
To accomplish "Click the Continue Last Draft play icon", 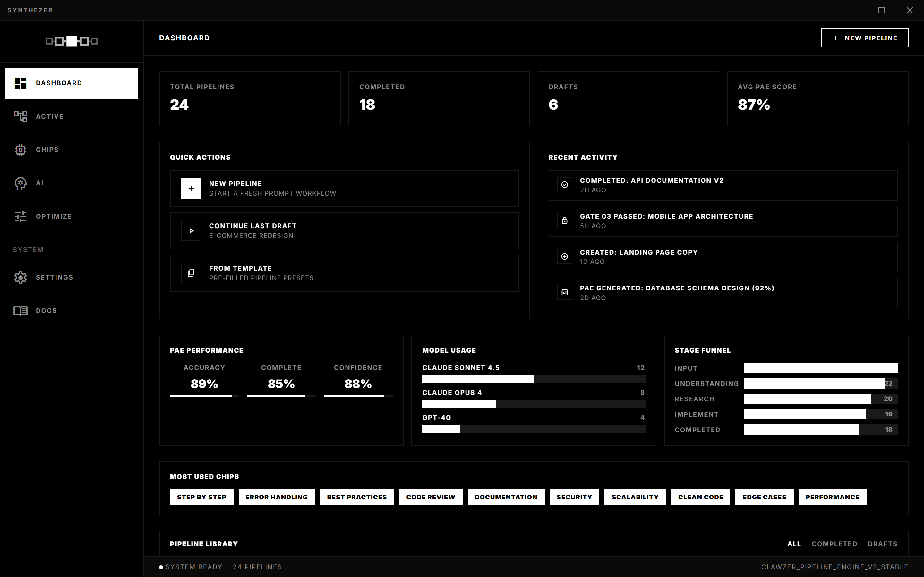I will pos(191,230).
